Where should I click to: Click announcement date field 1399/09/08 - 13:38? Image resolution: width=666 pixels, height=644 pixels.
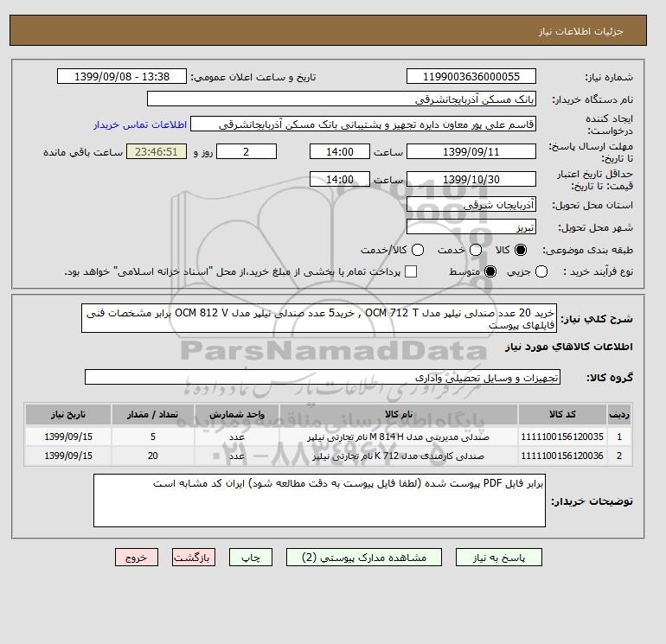[122, 76]
